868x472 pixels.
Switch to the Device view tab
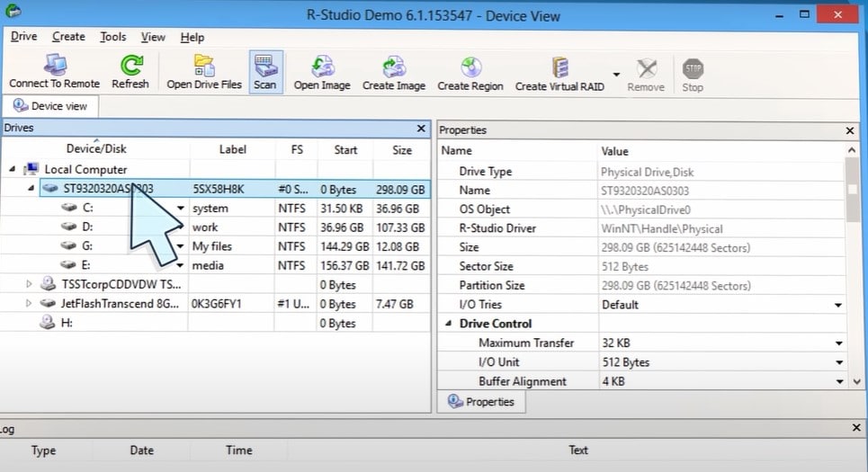(50, 106)
